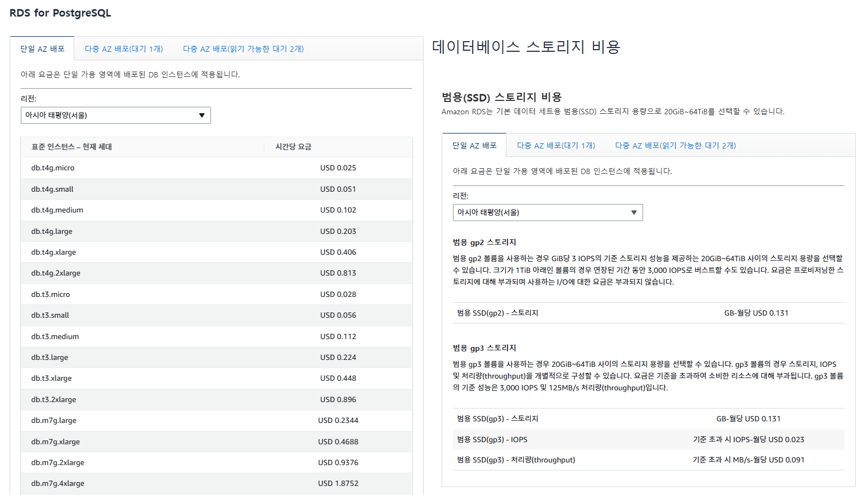Image resolution: width=868 pixels, height=495 pixels.
Task: Click the db.t3.medium instance name
Action: click(x=55, y=336)
